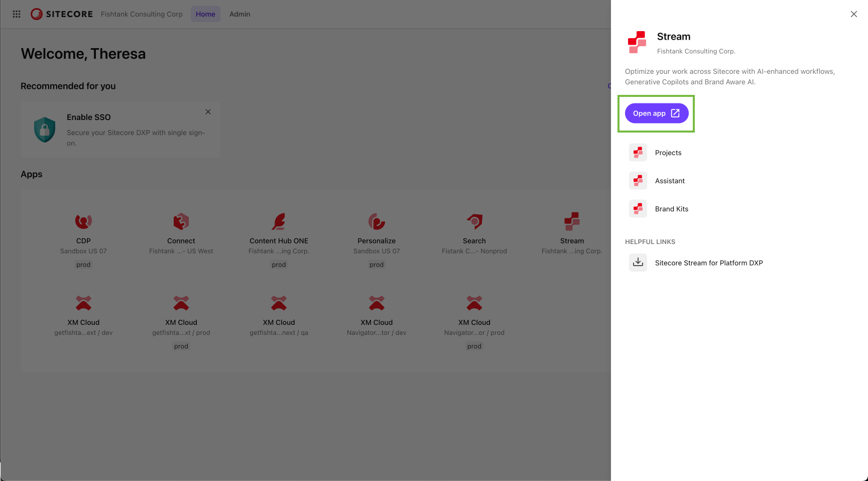Open the Connect app icon
868x481 pixels.
(181, 221)
